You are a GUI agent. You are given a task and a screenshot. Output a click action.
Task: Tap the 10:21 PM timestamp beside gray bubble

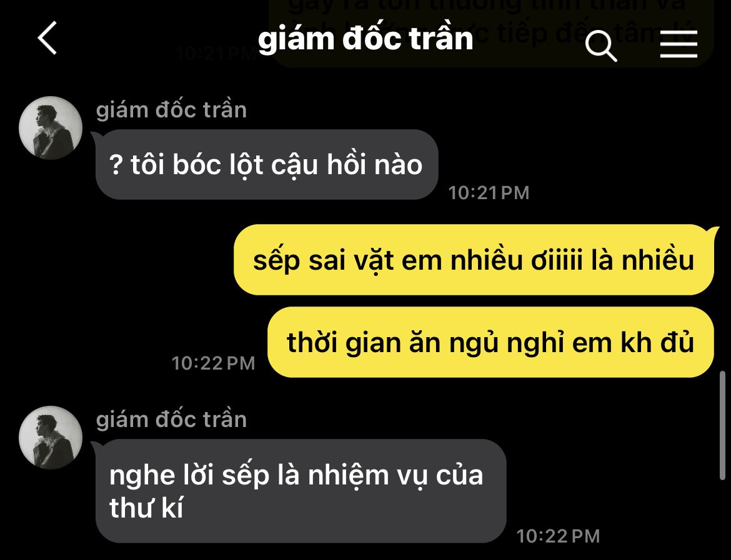coord(489,193)
